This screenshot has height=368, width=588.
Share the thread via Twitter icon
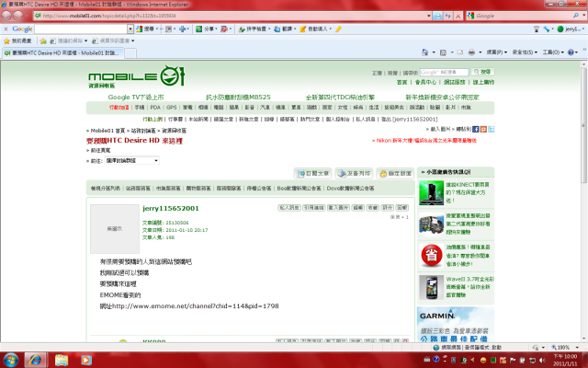[x=492, y=129]
